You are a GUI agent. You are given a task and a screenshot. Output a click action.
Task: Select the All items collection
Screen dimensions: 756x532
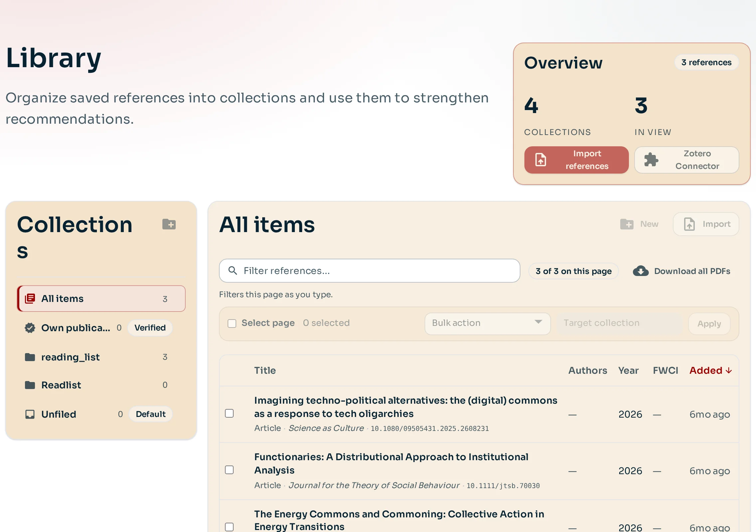pos(101,299)
